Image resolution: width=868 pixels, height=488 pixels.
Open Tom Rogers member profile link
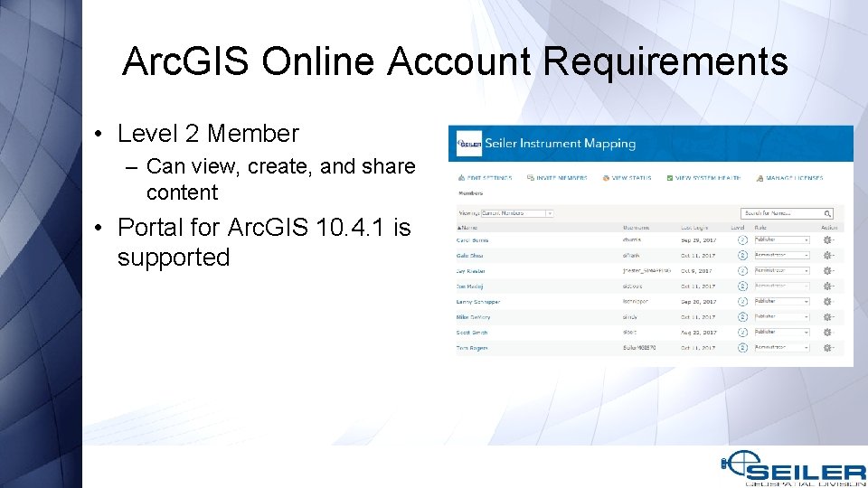pyautogui.click(x=472, y=349)
